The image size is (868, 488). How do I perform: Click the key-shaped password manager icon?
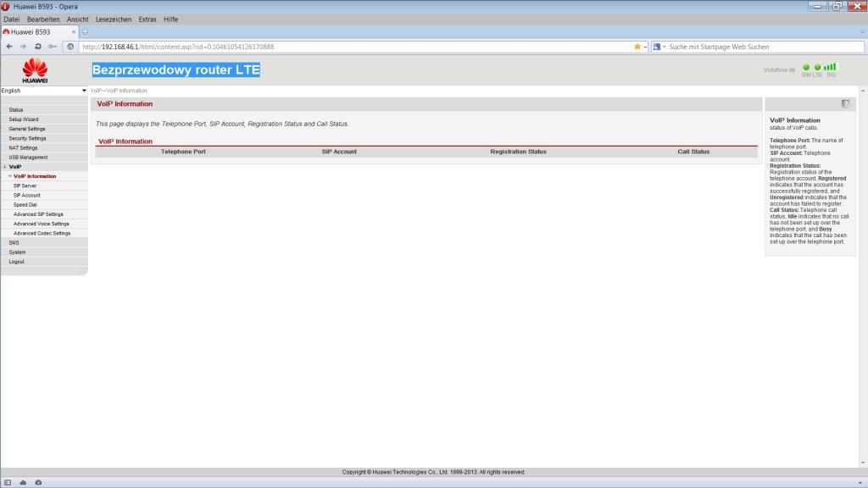(x=53, y=47)
